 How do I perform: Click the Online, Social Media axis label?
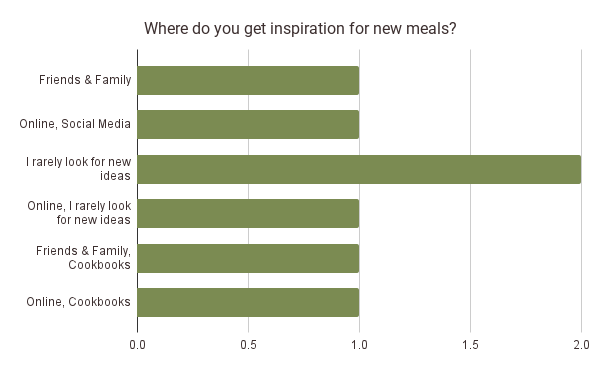[x=75, y=124]
